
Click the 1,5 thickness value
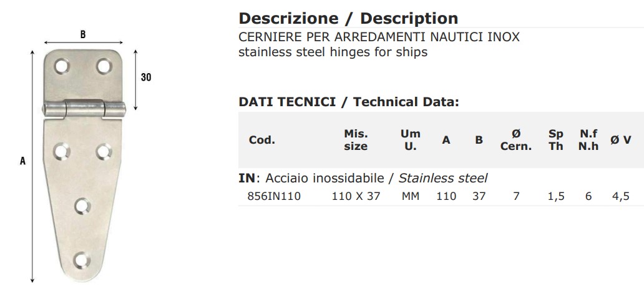click(x=555, y=196)
